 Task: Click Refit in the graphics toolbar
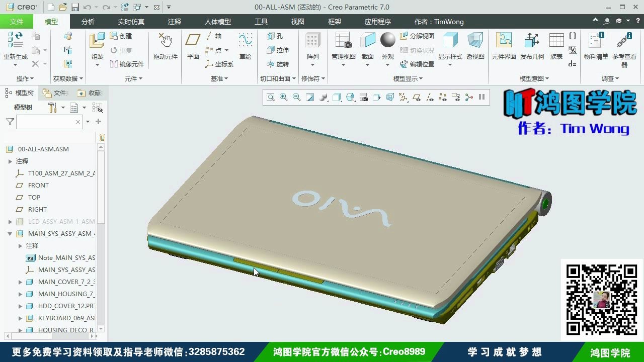coord(271,97)
